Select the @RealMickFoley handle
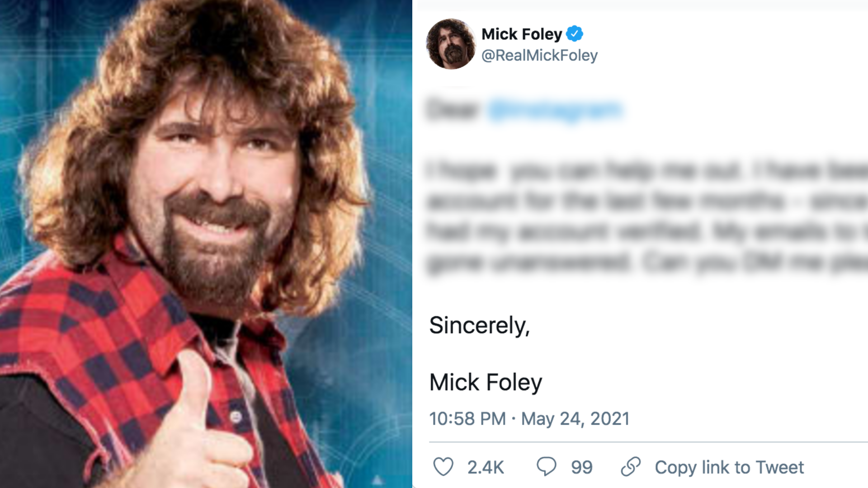The height and width of the screenshot is (488, 868). click(539, 56)
